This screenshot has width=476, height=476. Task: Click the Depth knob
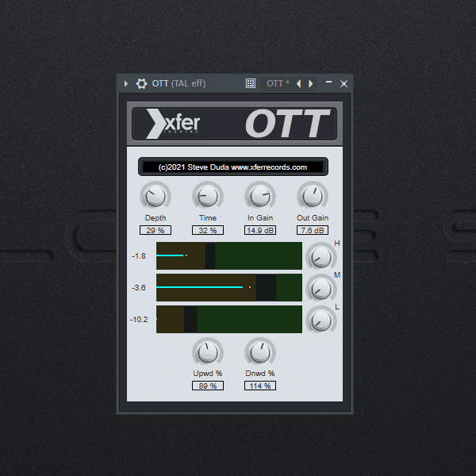[155, 197]
